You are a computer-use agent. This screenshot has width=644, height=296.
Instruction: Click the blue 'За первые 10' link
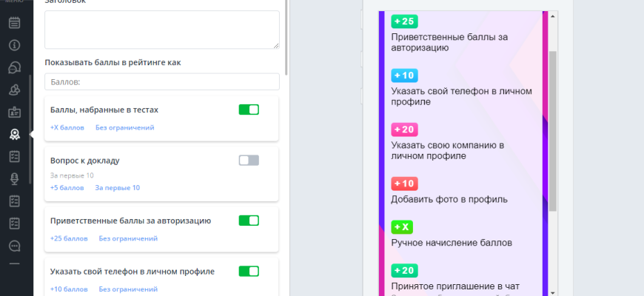117,187
